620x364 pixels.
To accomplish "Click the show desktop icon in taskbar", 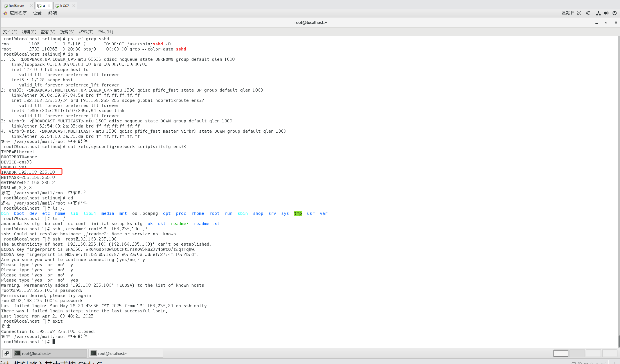I will click(7, 353).
